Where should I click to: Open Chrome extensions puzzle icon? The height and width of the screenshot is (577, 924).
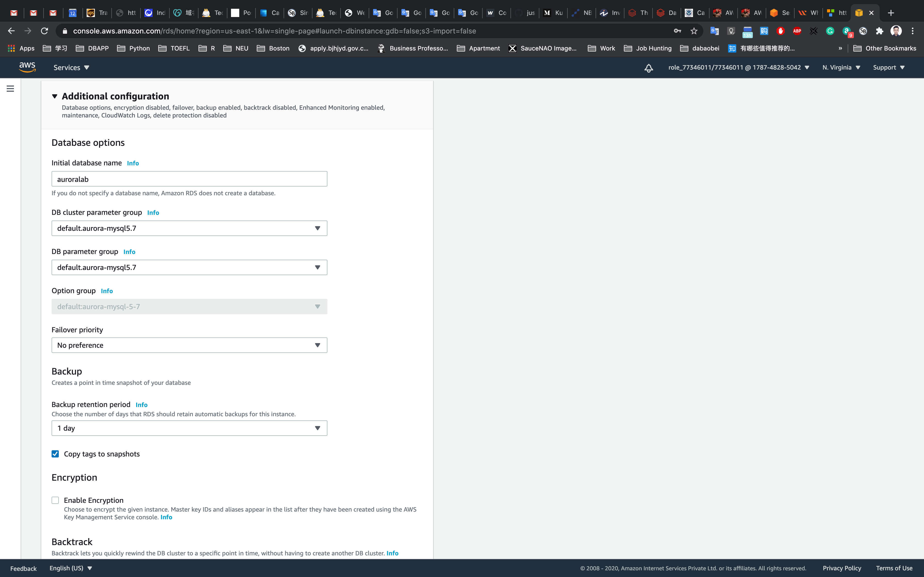pos(879,31)
